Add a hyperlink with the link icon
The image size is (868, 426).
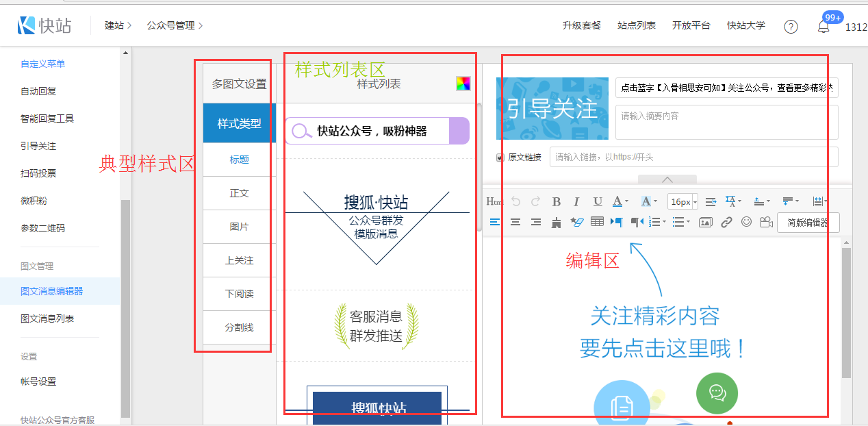click(726, 222)
